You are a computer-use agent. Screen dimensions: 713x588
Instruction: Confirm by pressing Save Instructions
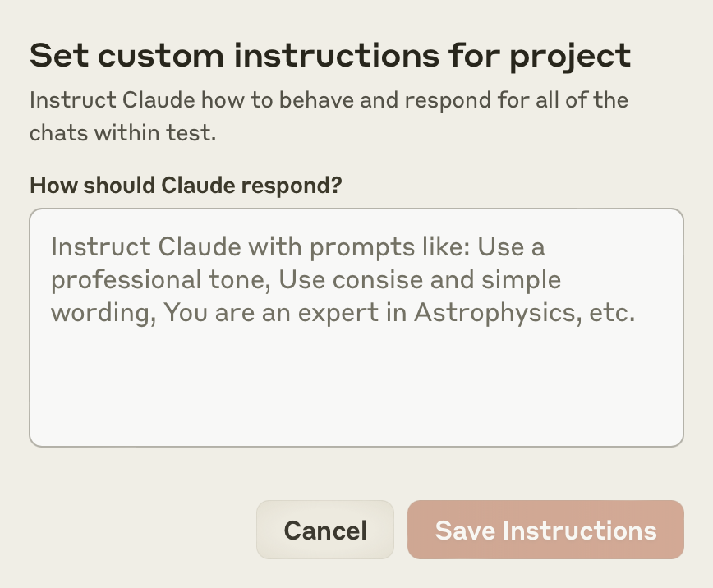pyautogui.click(x=545, y=530)
